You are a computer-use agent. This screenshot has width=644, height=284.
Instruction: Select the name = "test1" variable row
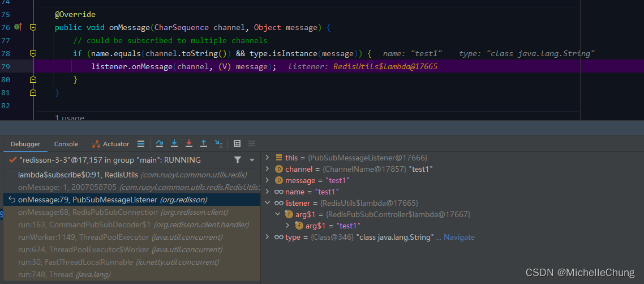point(452,192)
